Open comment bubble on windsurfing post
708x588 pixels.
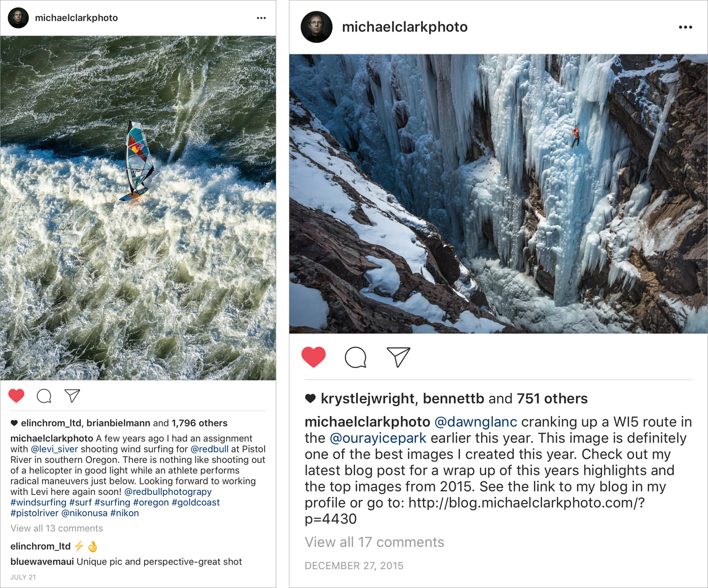[x=44, y=396]
